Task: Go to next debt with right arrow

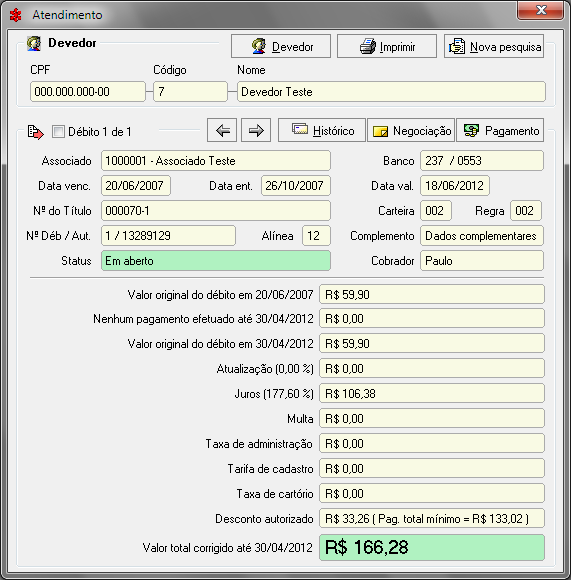Action: point(256,130)
